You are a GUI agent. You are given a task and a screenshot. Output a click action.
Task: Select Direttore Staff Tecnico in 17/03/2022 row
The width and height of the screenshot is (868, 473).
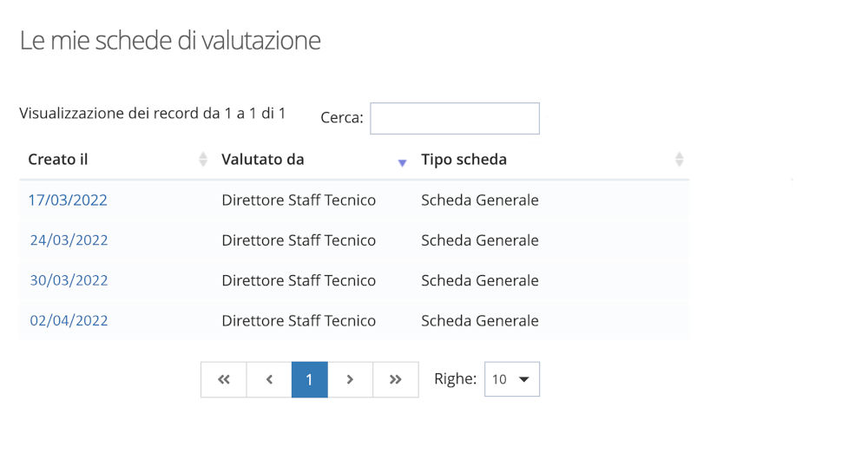click(299, 200)
